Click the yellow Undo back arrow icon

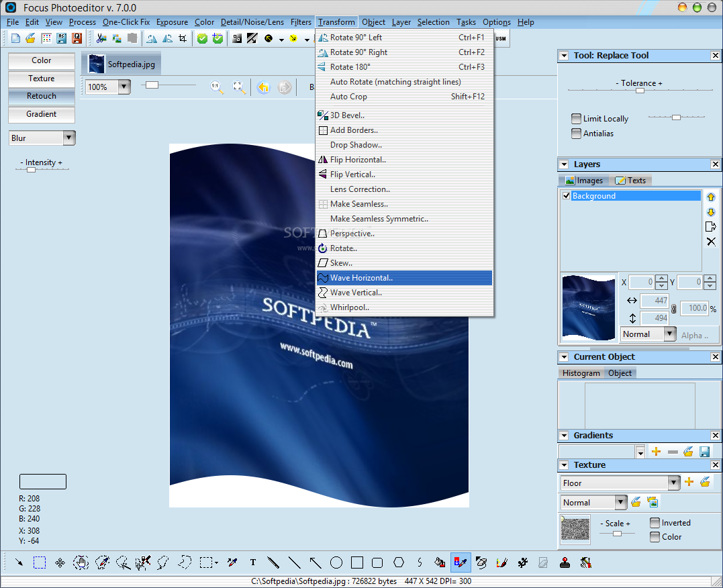click(263, 87)
